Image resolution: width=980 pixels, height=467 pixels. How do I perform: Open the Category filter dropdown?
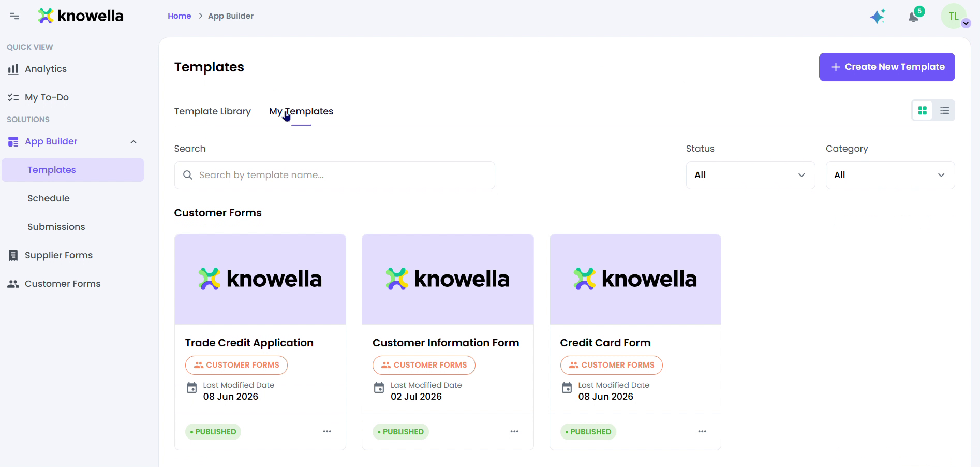click(x=890, y=175)
